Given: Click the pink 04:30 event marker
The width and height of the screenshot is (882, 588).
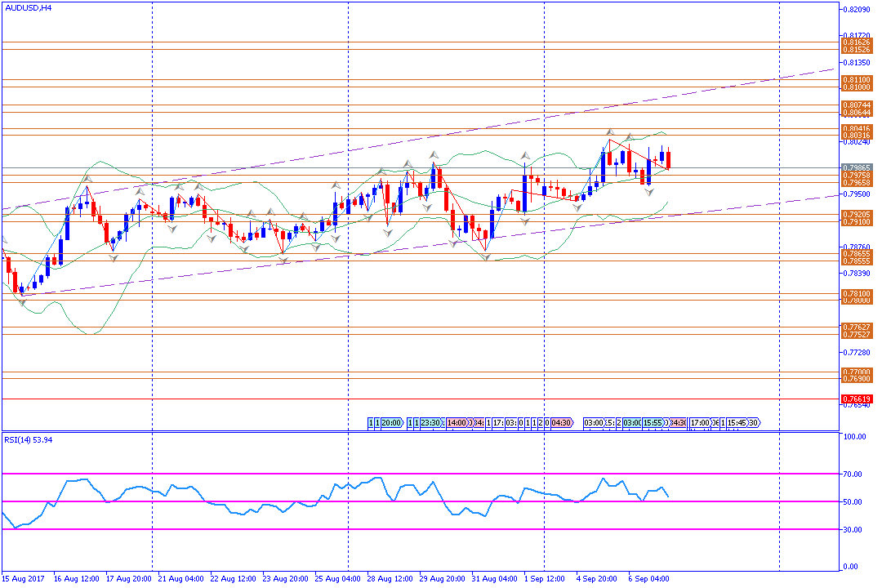Looking at the screenshot, I should (x=561, y=423).
